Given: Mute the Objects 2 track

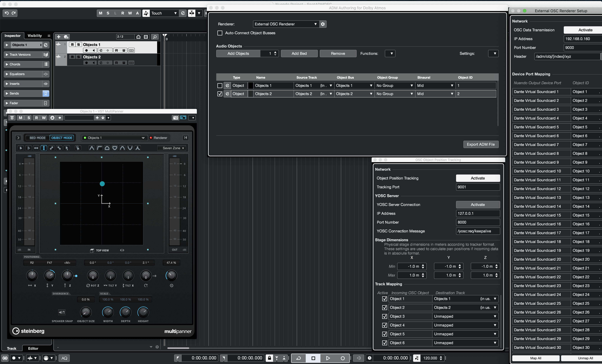Looking at the screenshot, I should [72, 57].
